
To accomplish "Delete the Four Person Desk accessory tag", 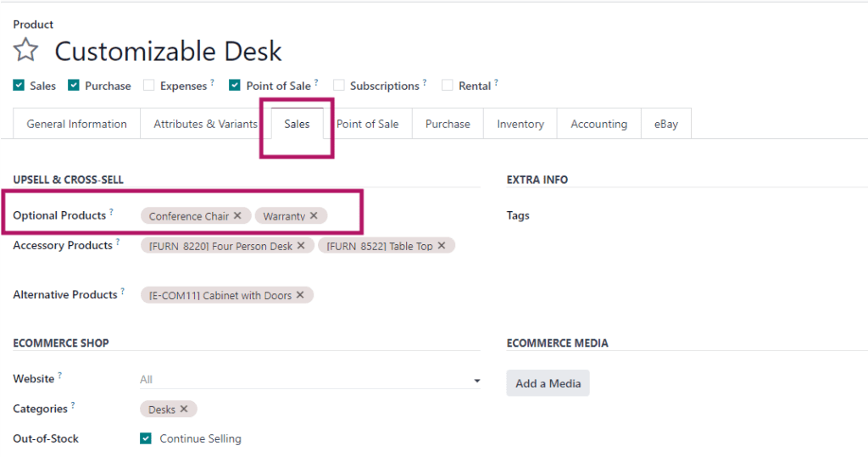I will pyautogui.click(x=302, y=246).
